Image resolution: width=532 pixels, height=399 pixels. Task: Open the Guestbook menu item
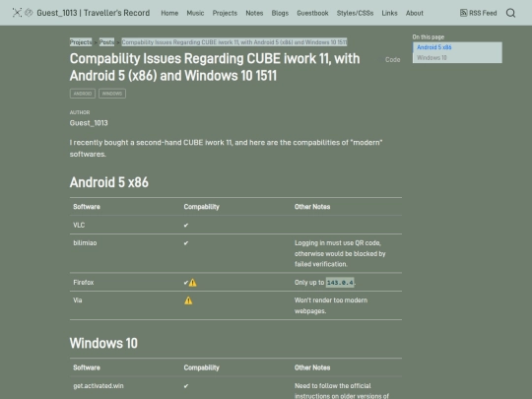312,13
